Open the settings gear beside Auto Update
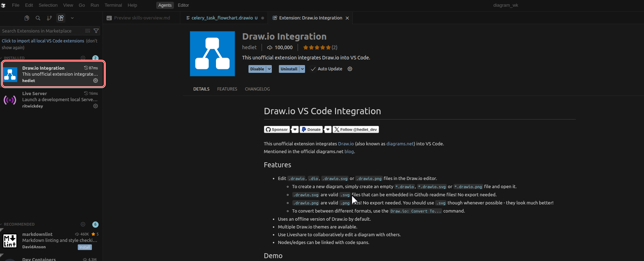644x261 pixels. [x=350, y=69]
